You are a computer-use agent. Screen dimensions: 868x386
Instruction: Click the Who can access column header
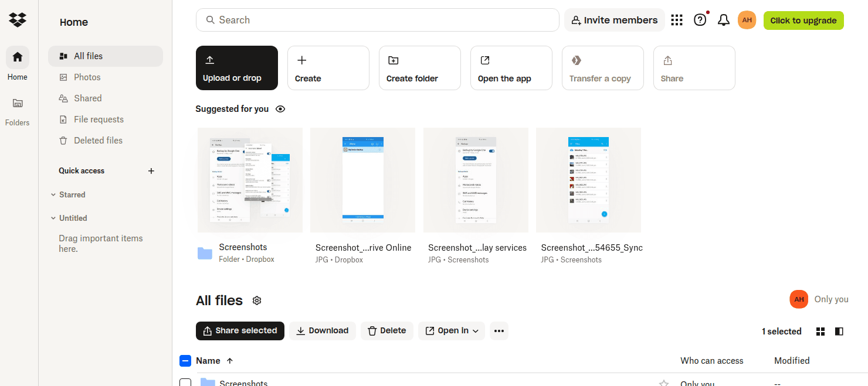712,361
